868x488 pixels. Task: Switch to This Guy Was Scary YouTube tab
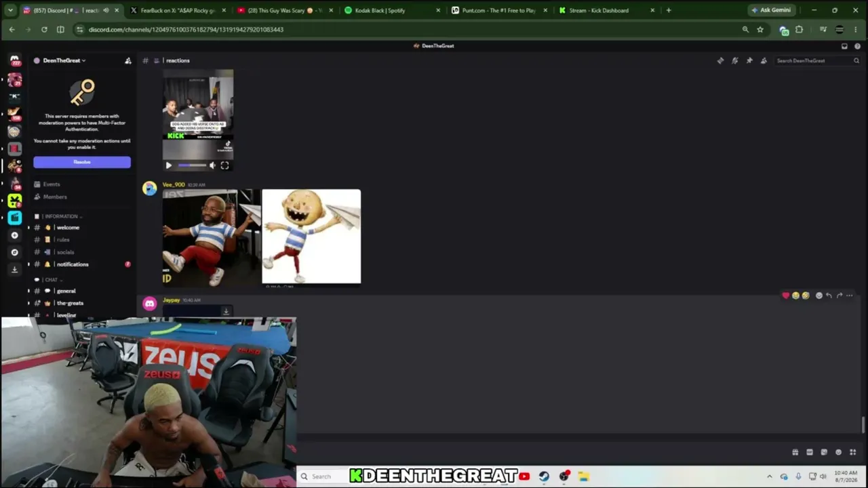[285, 10]
